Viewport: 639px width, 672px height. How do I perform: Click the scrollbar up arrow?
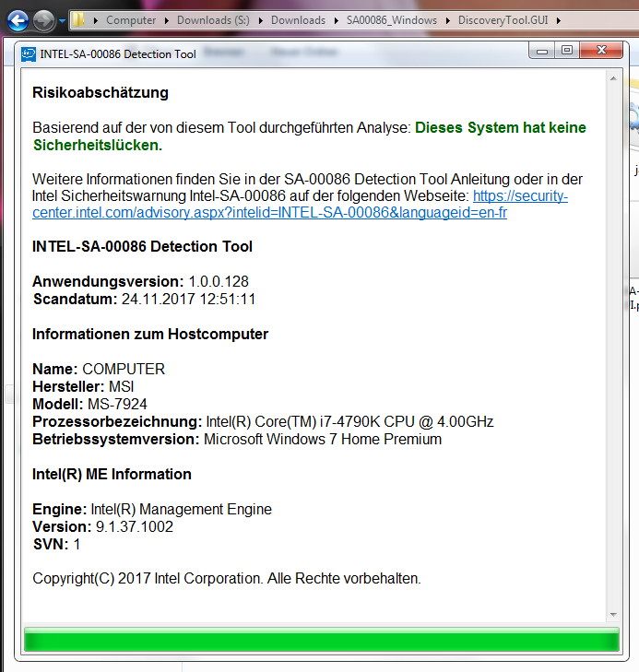pos(613,78)
